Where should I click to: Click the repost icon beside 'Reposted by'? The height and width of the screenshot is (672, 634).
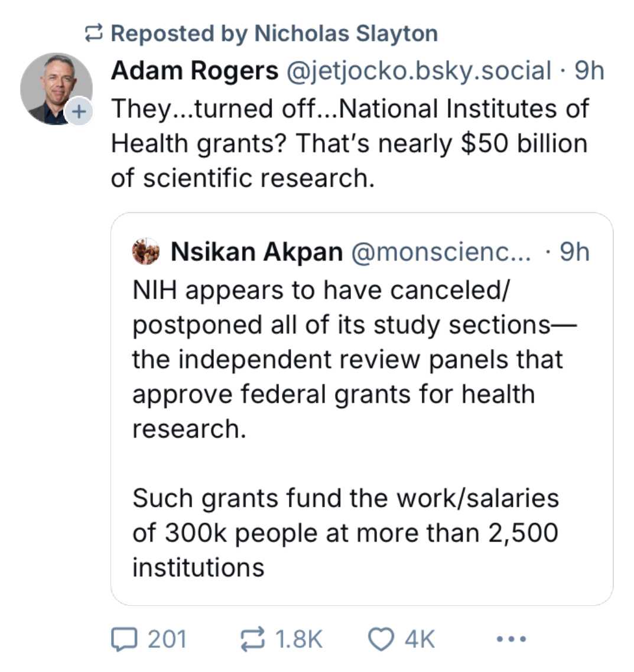coord(95,34)
